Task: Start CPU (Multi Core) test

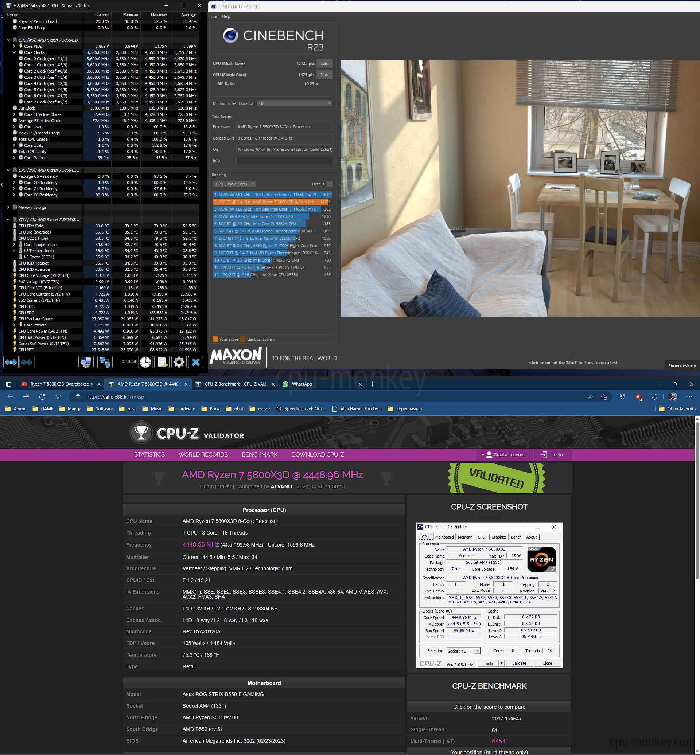Action: coord(324,63)
